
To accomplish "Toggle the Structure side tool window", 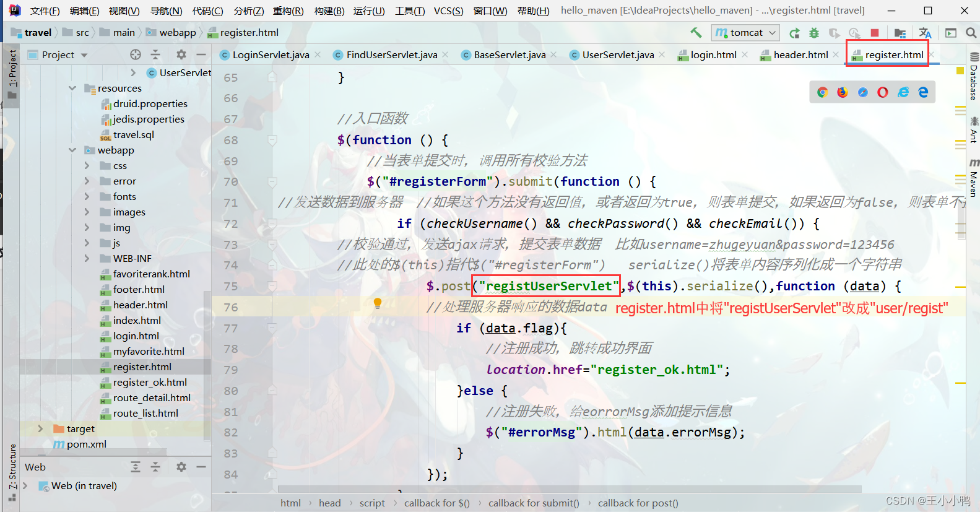I will 12,472.
